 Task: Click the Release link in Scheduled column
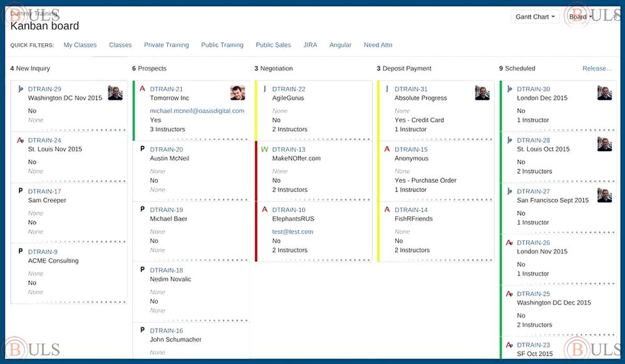(x=597, y=69)
